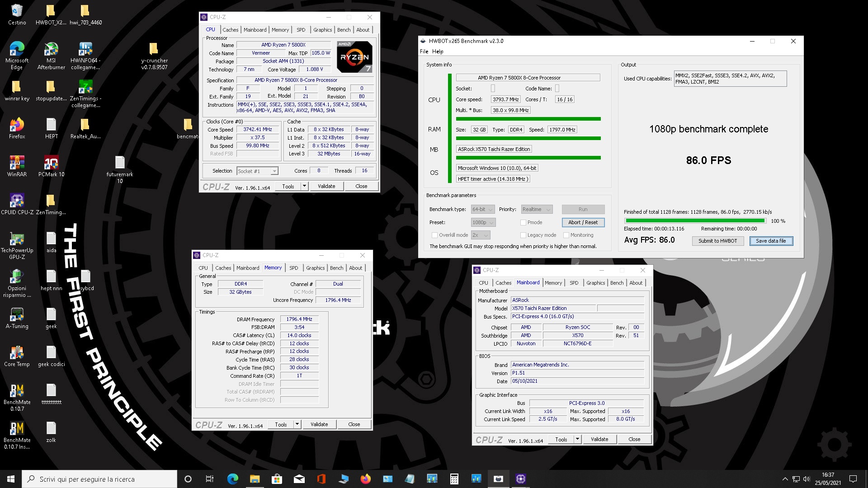Open Calculator from taskbar

454,479
